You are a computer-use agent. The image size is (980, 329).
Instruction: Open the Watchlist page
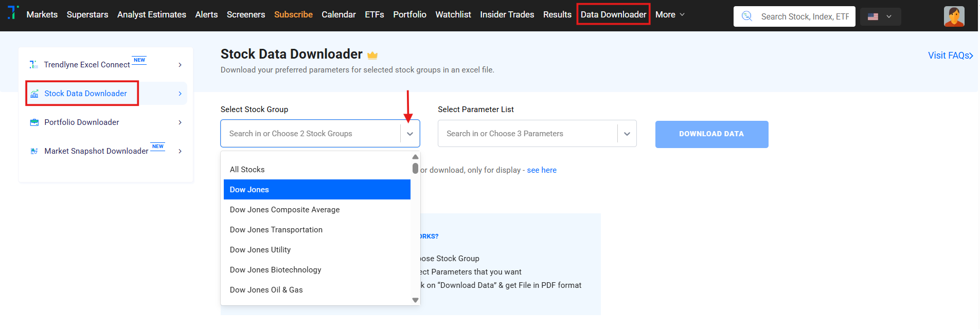click(453, 14)
